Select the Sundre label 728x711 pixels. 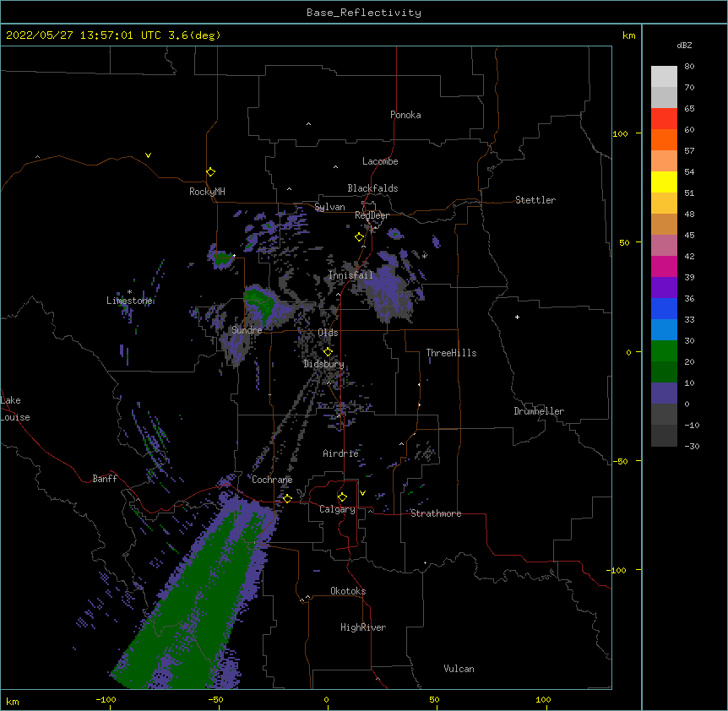[247, 330]
